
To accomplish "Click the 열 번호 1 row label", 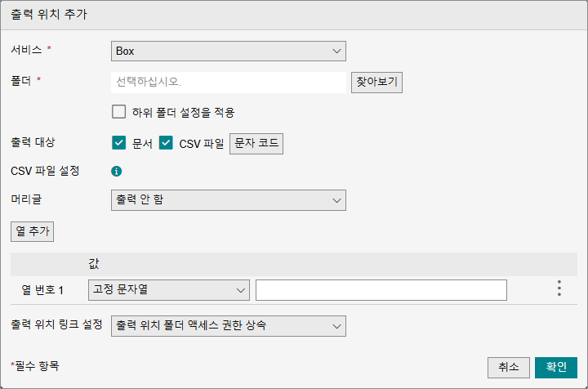I will (42, 290).
